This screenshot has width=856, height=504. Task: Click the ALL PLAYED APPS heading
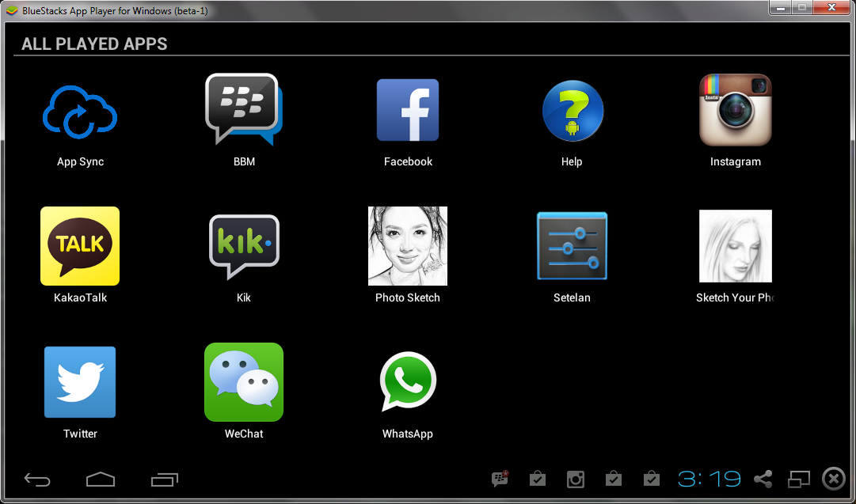(94, 44)
